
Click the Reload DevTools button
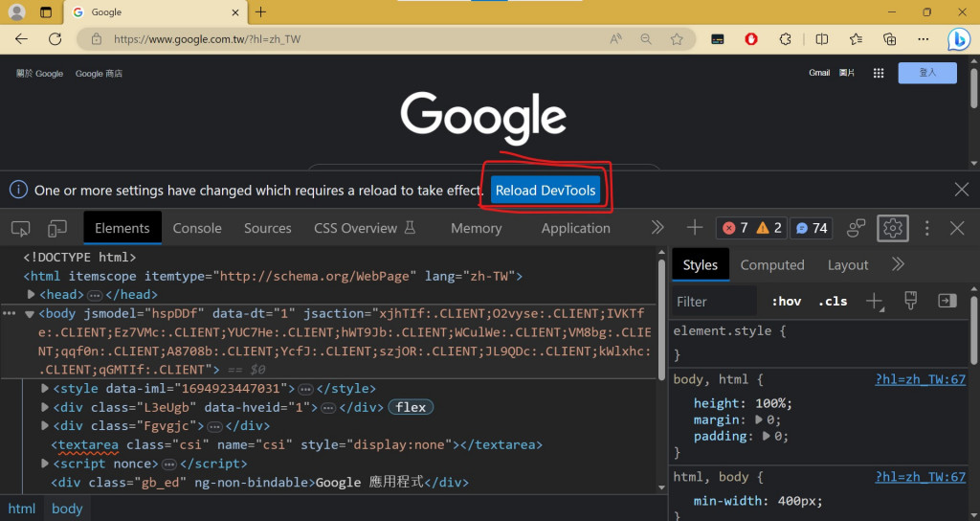545,191
